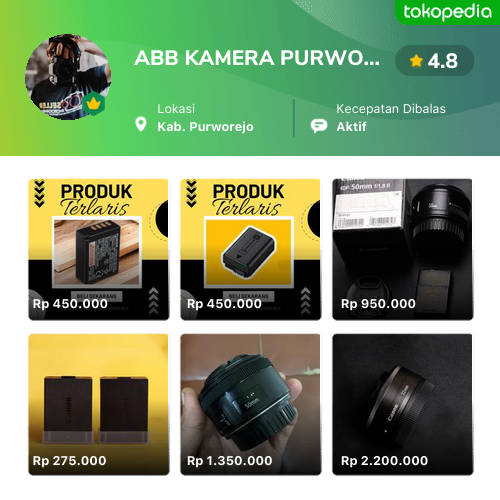Image resolution: width=500 pixels, height=500 pixels.
Task: Open the ABB KAMERA PURWO... shop name
Action: pyautogui.click(x=257, y=58)
